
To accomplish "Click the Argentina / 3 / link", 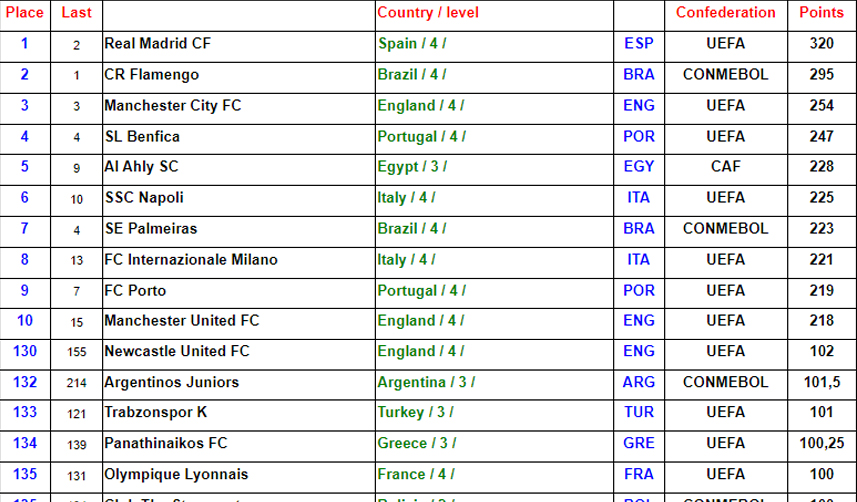I will point(426,382).
